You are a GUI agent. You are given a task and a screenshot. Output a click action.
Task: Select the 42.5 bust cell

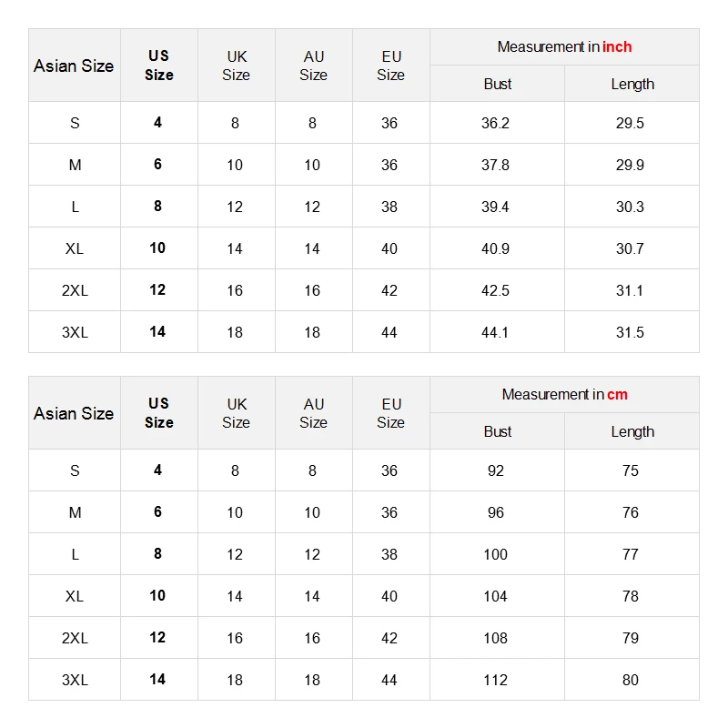pos(495,290)
